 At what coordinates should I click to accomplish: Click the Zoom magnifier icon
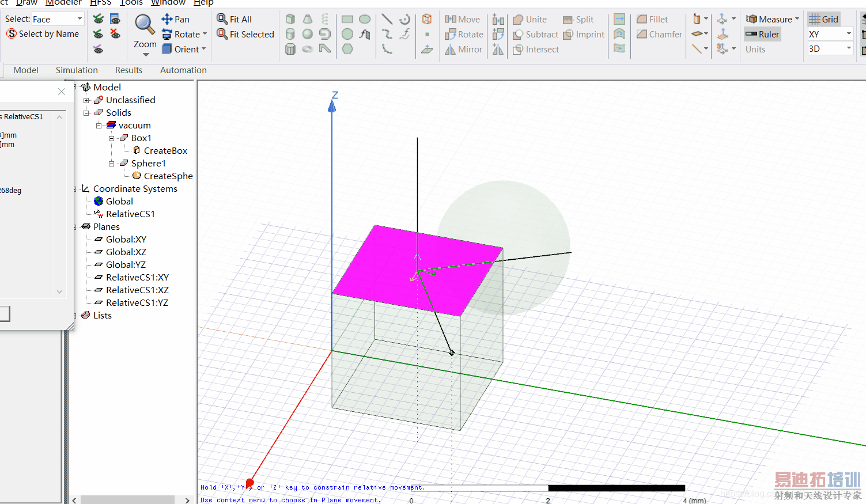tap(144, 24)
